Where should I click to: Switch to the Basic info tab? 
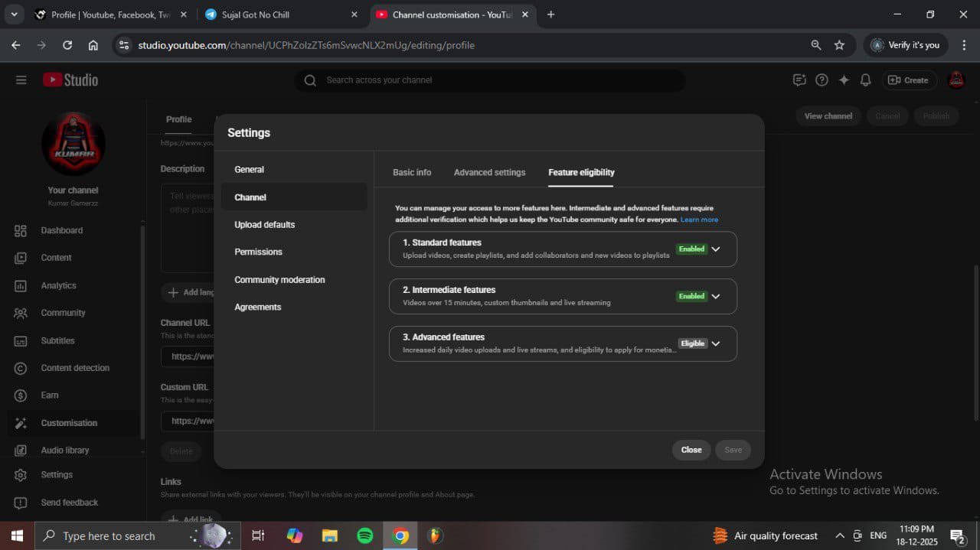click(x=412, y=172)
